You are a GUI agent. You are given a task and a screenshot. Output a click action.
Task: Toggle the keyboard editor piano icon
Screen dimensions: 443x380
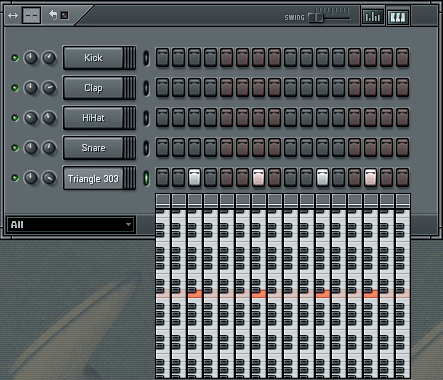[x=398, y=16]
